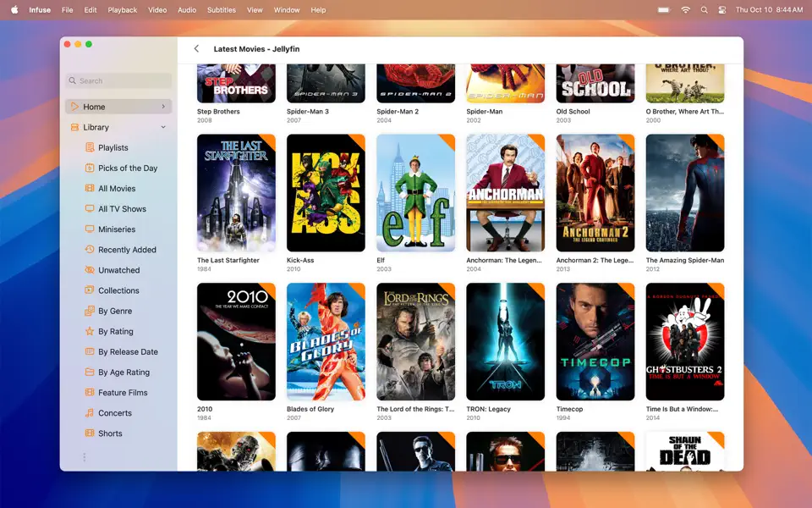Click the sidebar search field
Image resolution: width=812 pixels, height=508 pixels.
click(118, 80)
